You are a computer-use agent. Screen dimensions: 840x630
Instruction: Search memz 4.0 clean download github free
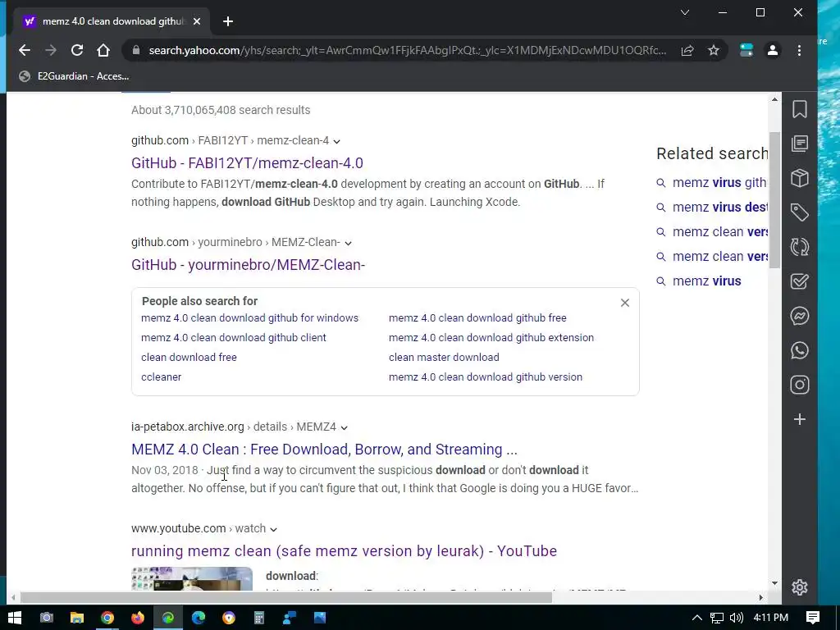(477, 317)
